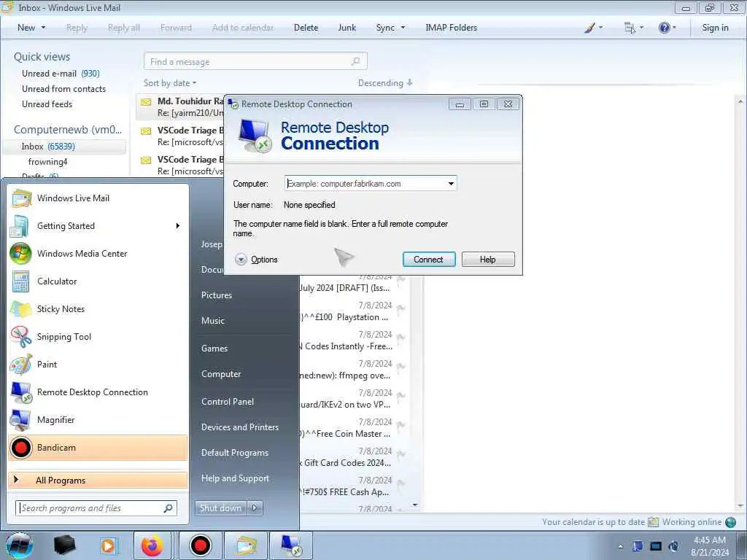Open Computer name dropdown in Remote Desktop

pyautogui.click(x=451, y=184)
